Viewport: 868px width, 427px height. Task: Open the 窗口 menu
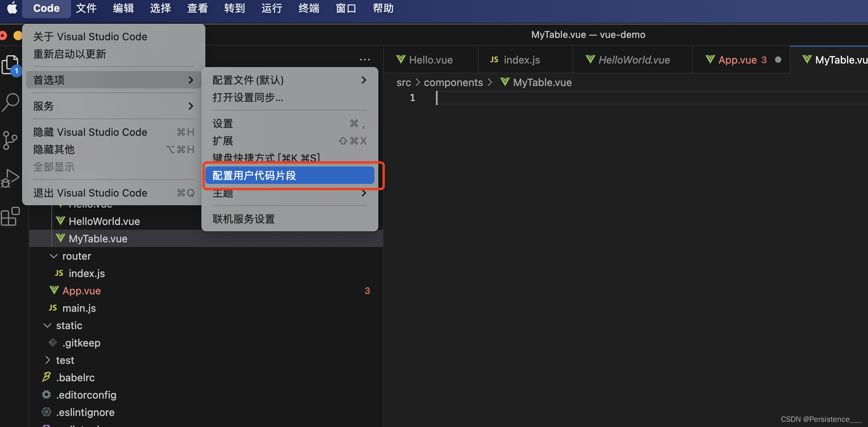(346, 8)
